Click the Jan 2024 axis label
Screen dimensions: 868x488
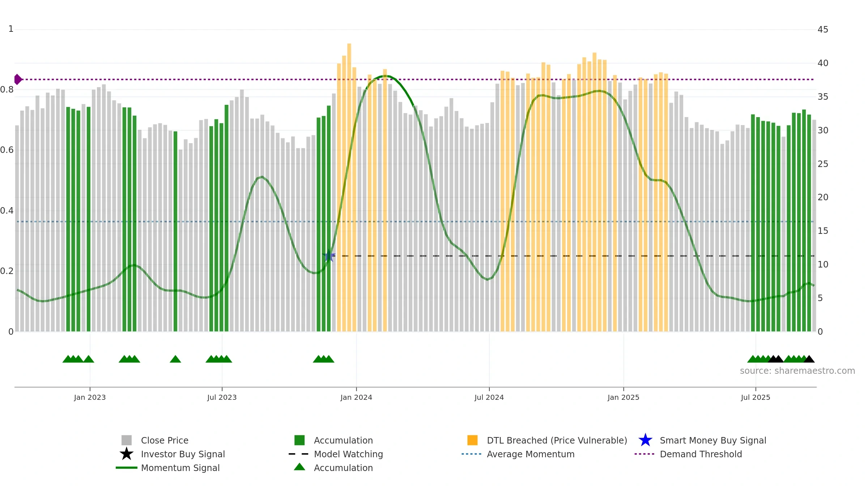[356, 397]
